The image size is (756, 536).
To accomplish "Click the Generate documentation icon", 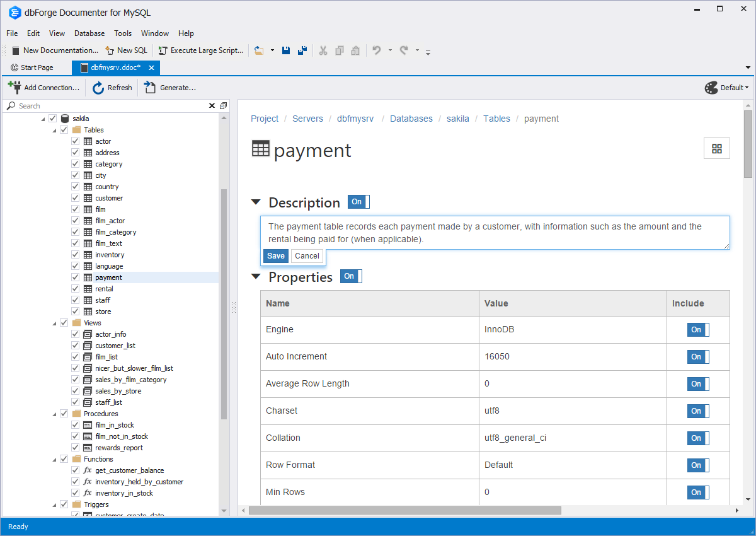I will pyautogui.click(x=150, y=88).
